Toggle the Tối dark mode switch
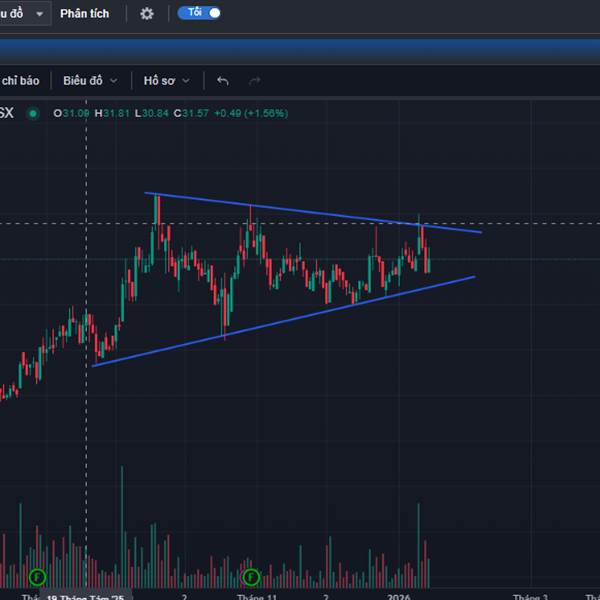Screen dimensions: 600x600 [199, 13]
